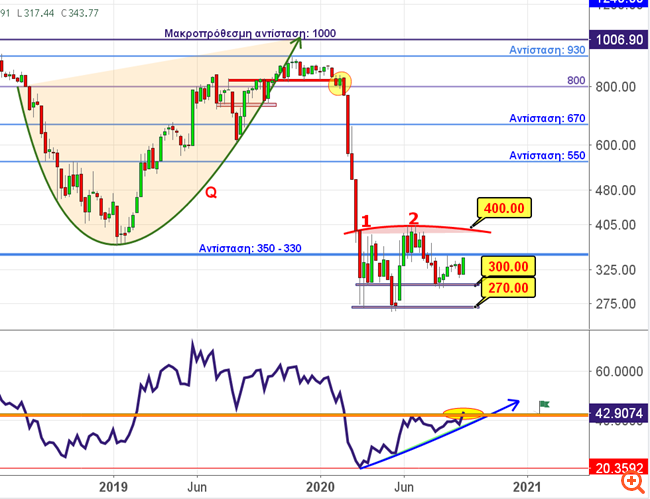Click the blue arrow head on indicator
650x499 pixels.
coord(514,402)
